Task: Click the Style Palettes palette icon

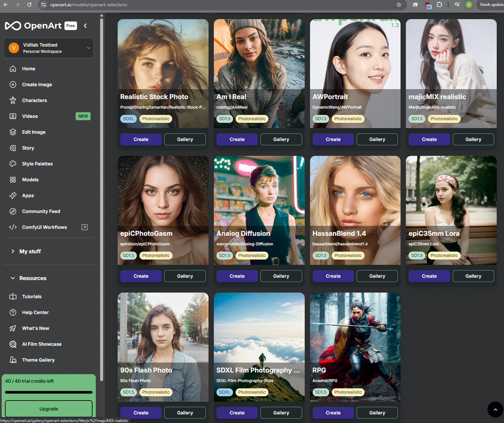Action: click(x=13, y=164)
